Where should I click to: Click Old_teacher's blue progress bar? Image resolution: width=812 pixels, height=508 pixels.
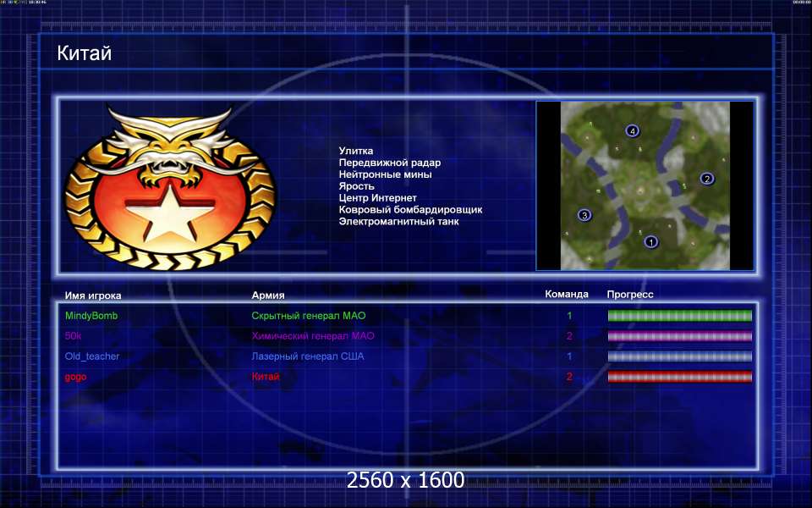679,356
